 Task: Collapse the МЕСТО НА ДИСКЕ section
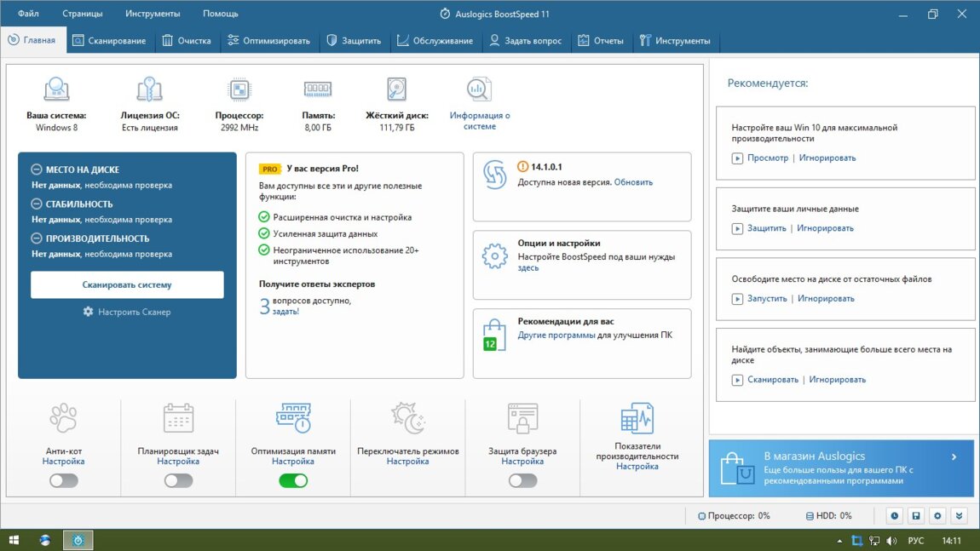coord(37,169)
